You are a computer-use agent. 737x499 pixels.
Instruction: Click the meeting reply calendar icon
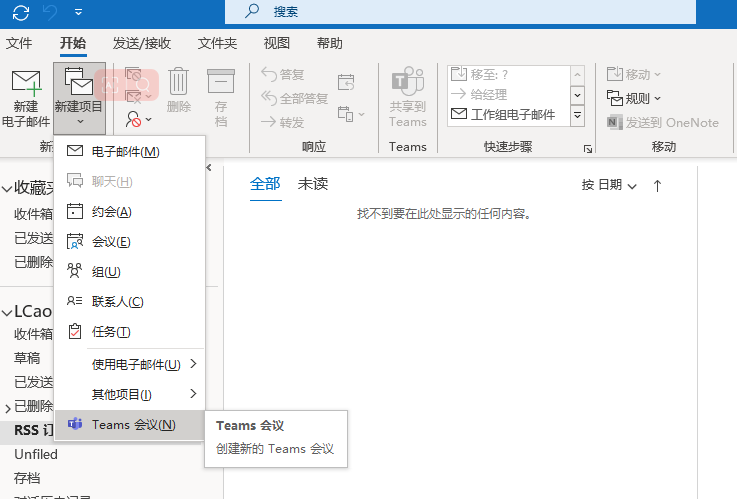pos(346,82)
